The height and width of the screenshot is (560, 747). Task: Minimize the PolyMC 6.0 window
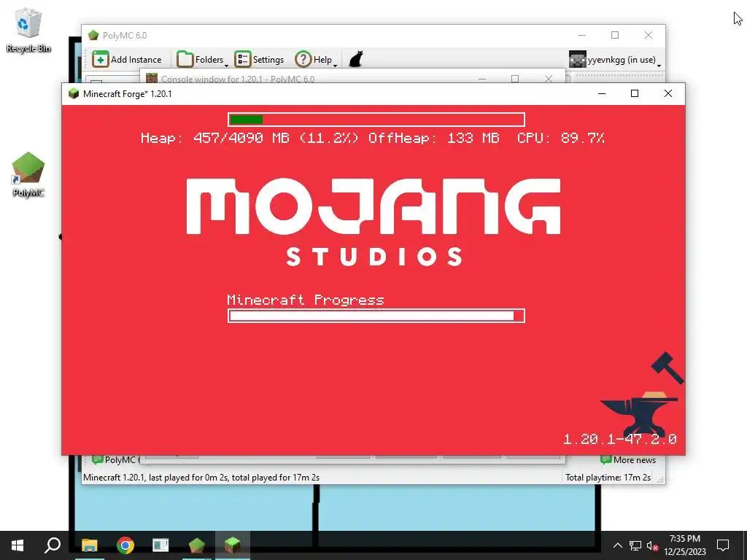click(581, 35)
